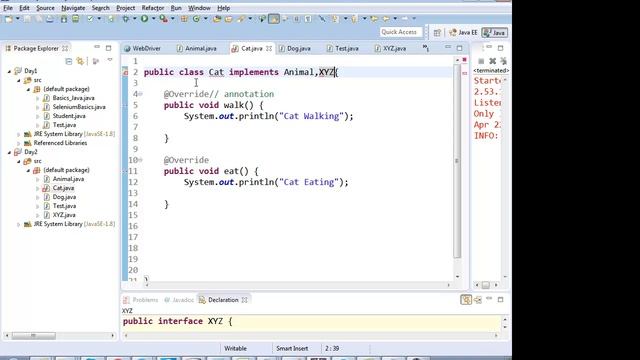640x360 pixels.
Task: Click the Print toolbar icon
Action: 50,19
